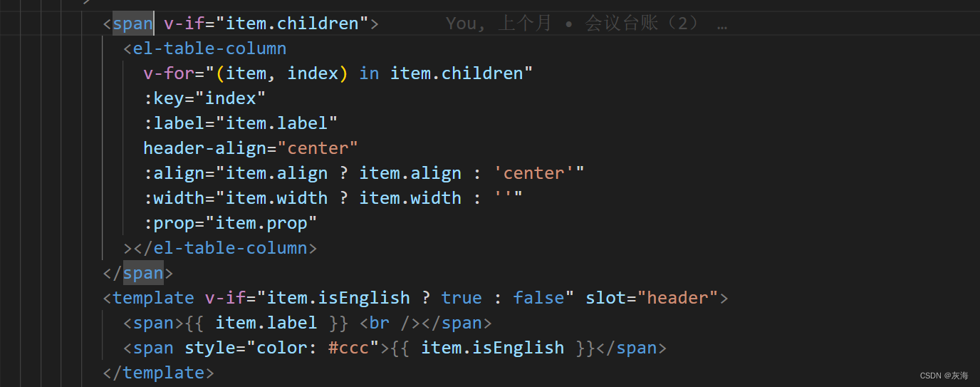Click the item.isEnglish interpolation in the last span
This screenshot has height=387, width=980.
click(492, 348)
